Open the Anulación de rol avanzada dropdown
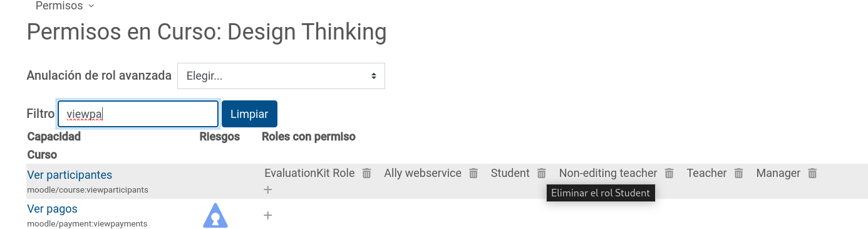The width and height of the screenshot is (868, 229). 281,76
